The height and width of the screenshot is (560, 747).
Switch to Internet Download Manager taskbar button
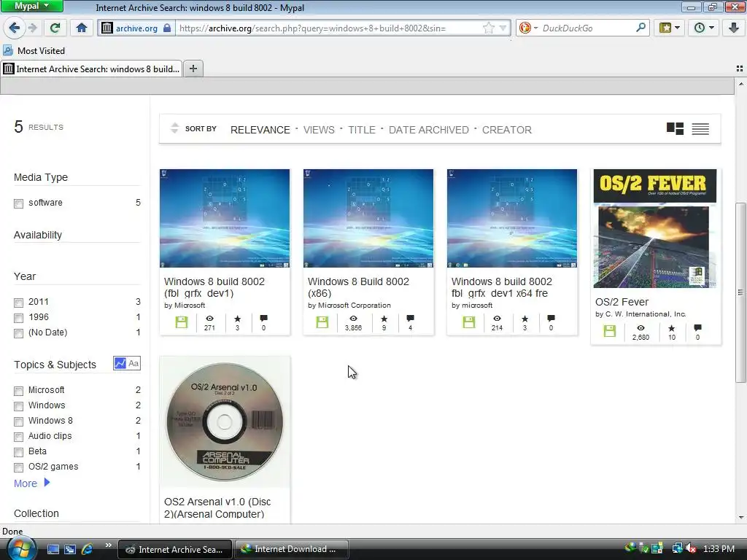[x=291, y=549]
